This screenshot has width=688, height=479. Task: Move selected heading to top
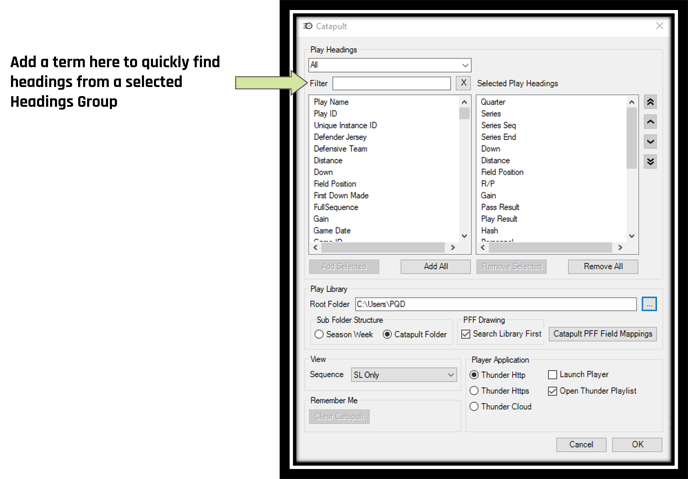pyautogui.click(x=650, y=102)
